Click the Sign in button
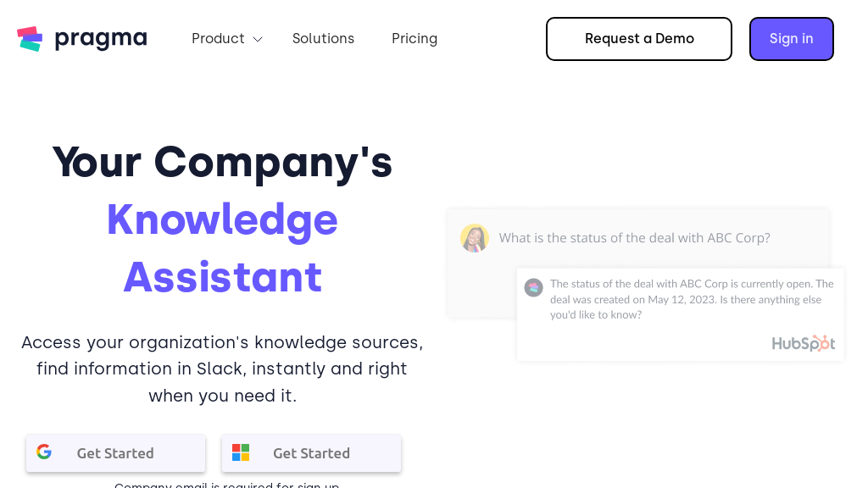 791,39
